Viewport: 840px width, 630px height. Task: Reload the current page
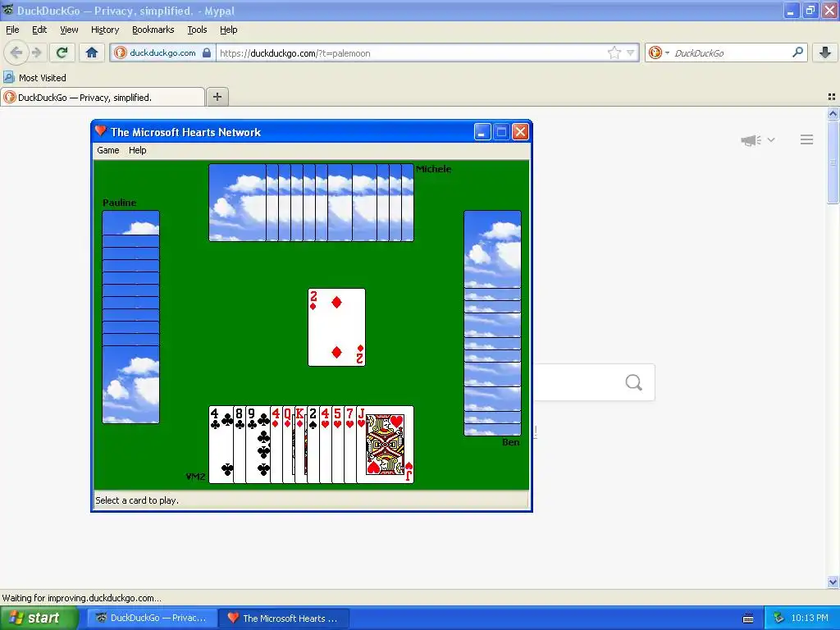tap(62, 52)
